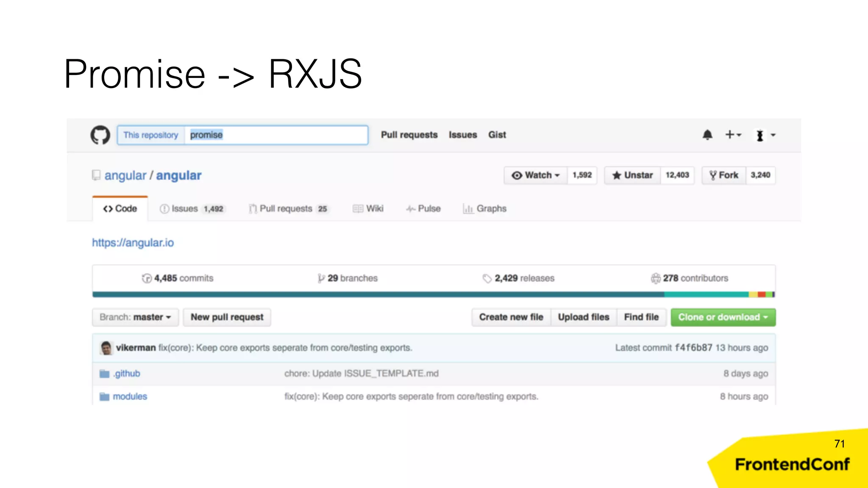Click the .github folder icon
The height and width of the screenshot is (488, 868).
click(104, 374)
